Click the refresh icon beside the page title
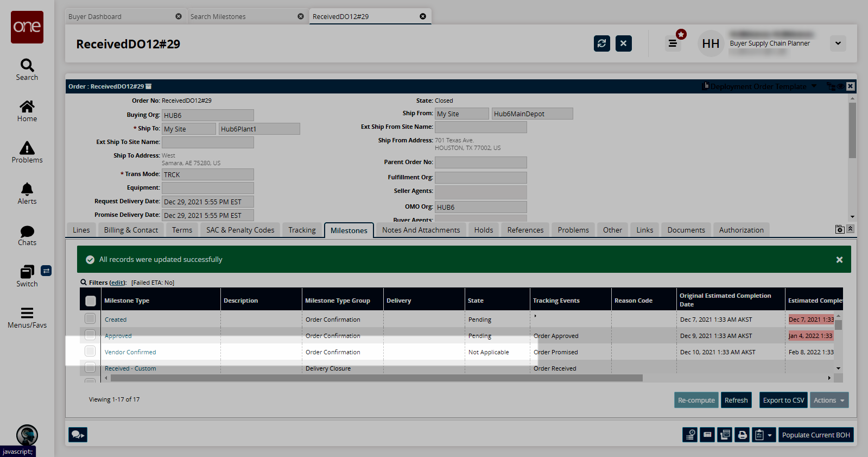 tap(601, 43)
